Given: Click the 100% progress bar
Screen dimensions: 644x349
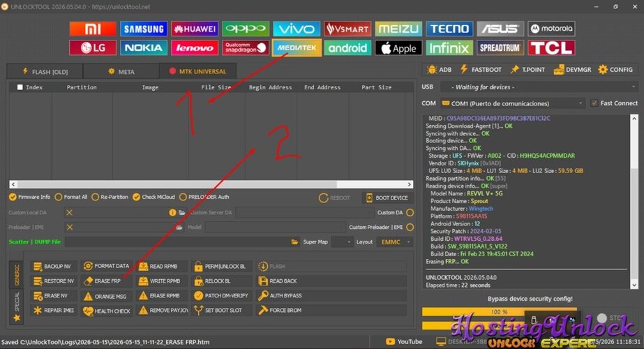Looking at the screenshot, I should pos(499,312).
